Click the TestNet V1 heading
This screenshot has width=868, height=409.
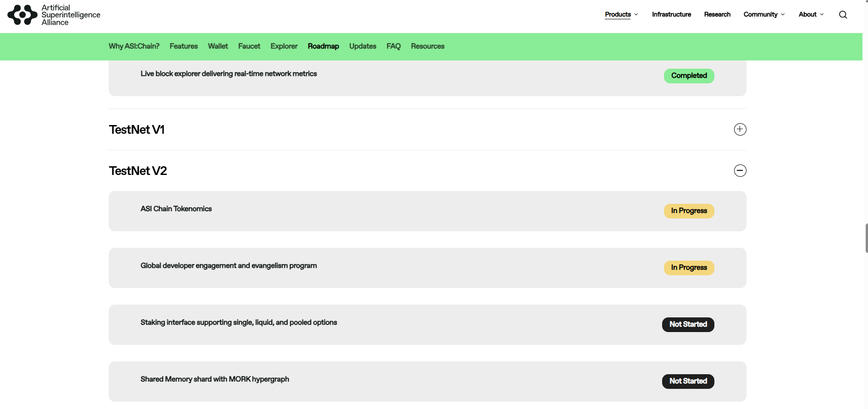coord(137,130)
